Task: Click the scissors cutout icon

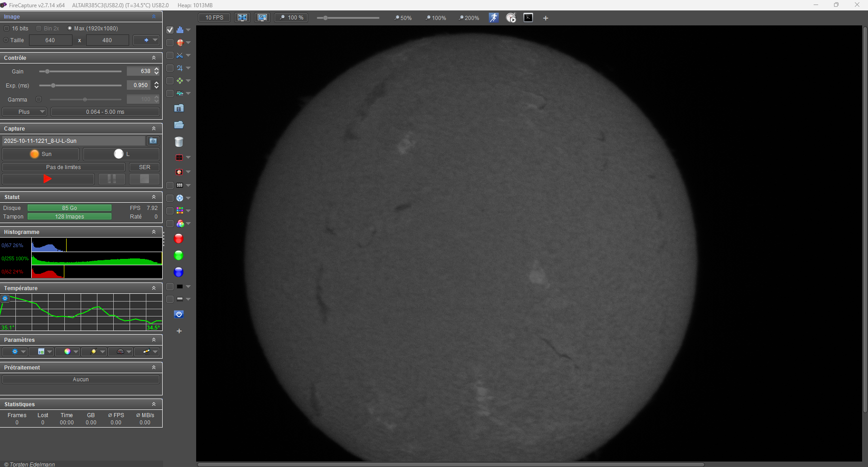Action: coord(180,55)
